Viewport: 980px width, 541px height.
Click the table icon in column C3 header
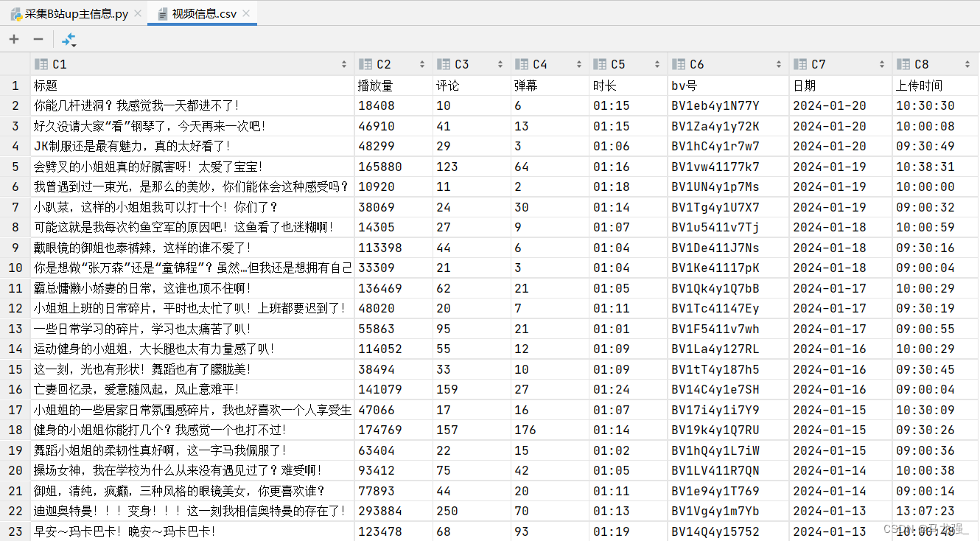point(443,64)
